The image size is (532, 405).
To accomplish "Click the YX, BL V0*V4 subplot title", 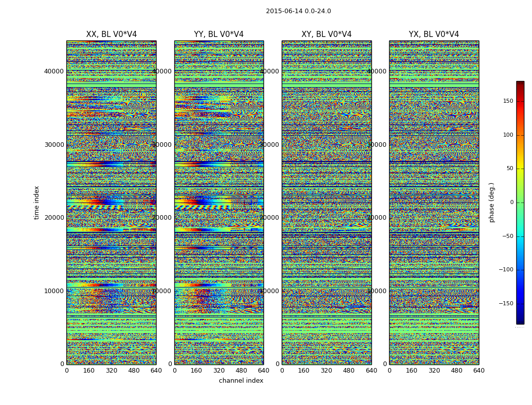I will [x=434, y=34].
